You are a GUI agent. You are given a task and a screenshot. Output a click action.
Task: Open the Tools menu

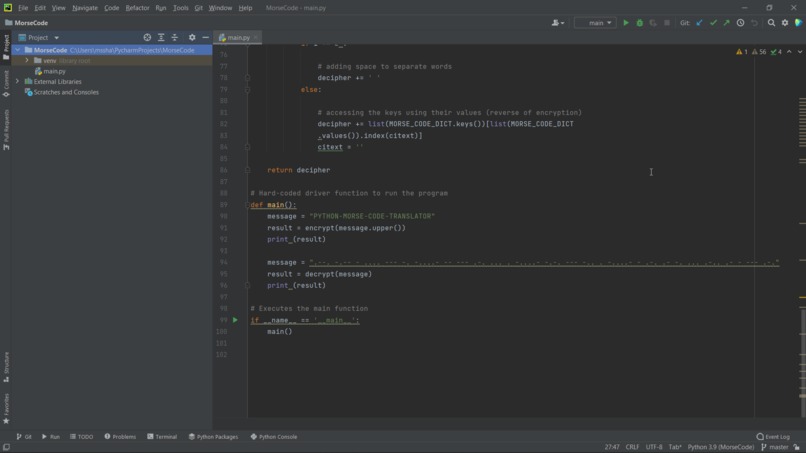[180, 8]
